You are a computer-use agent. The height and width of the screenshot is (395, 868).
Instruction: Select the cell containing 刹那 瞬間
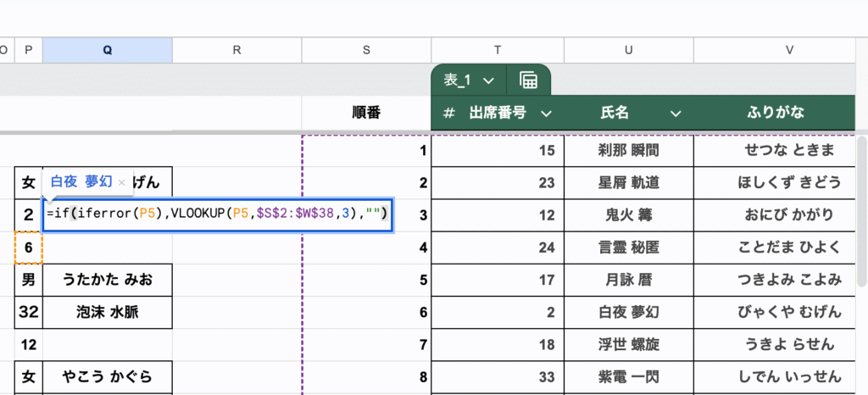click(629, 151)
